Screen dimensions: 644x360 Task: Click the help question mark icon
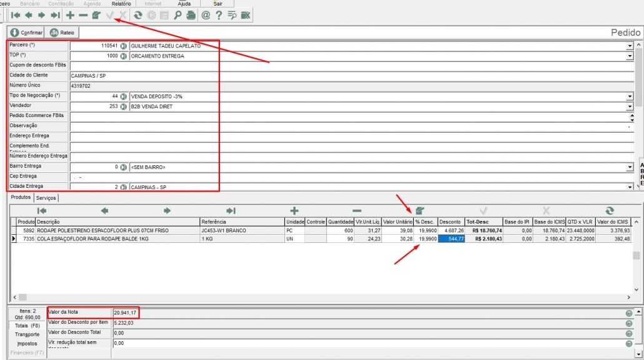point(219,15)
